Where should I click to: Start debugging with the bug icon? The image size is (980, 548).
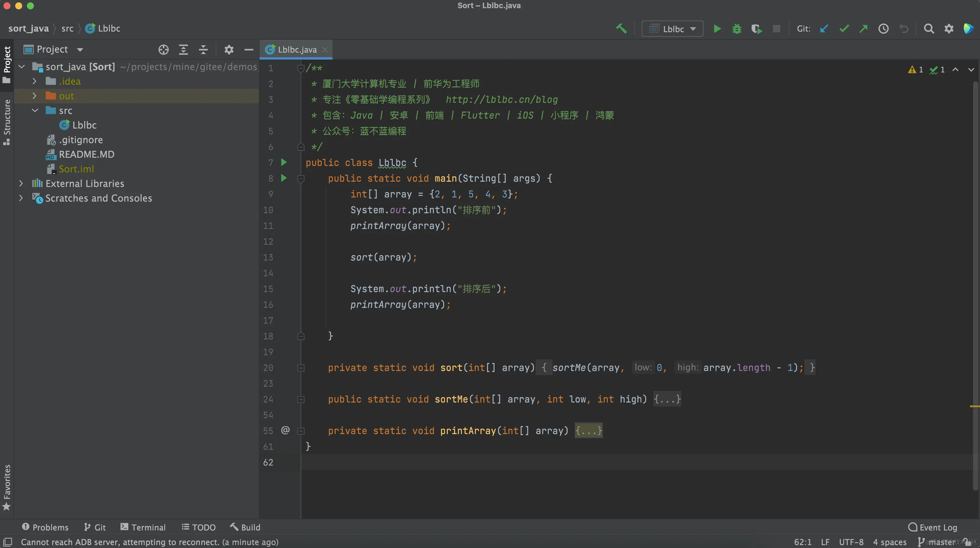click(x=737, y=29)
